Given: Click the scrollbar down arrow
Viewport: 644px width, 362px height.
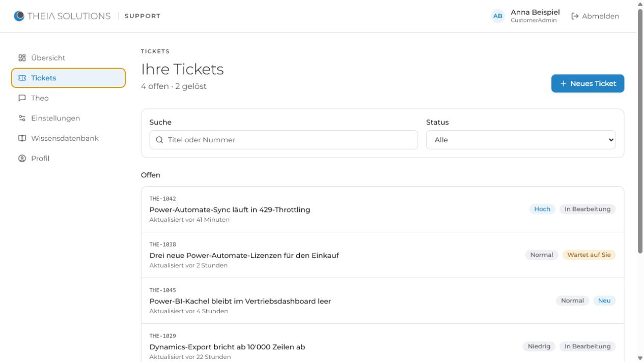Looking at the screenshot, I should click(640, 358).
